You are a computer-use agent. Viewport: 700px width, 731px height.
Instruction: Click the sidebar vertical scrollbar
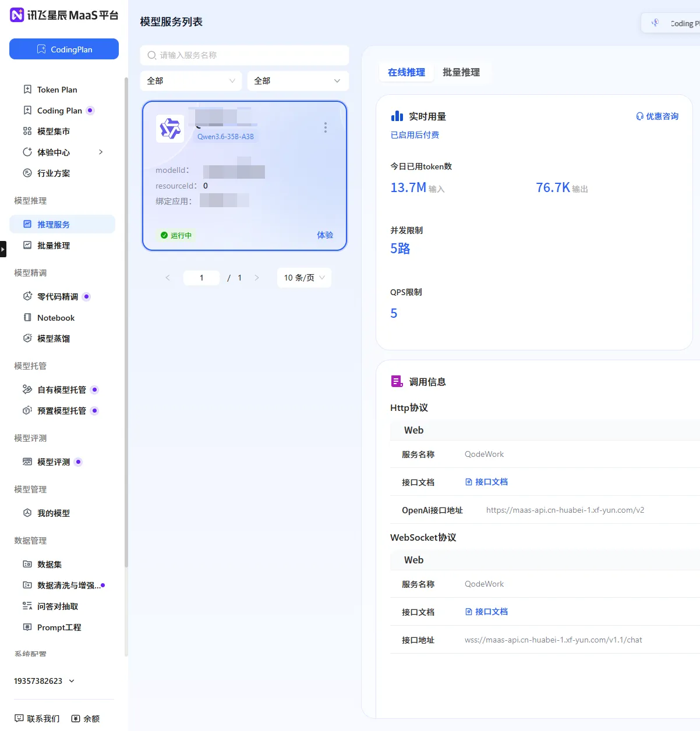pyautogui.click(x=126, y=322)
